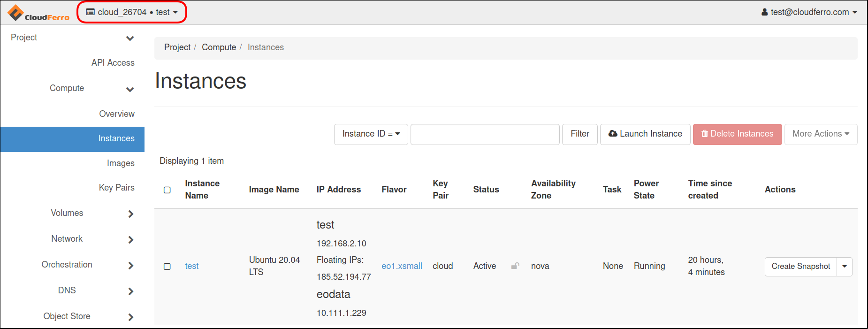Go to Key Pairs in the sidebar
This screenshot has height=329, width=868.
point(116,188)
